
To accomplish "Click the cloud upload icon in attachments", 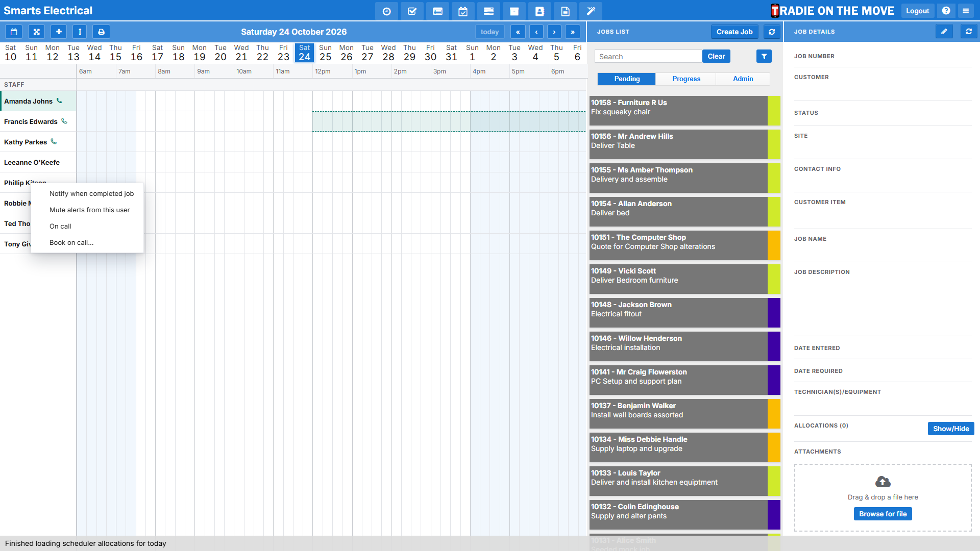I will point(883,482).
